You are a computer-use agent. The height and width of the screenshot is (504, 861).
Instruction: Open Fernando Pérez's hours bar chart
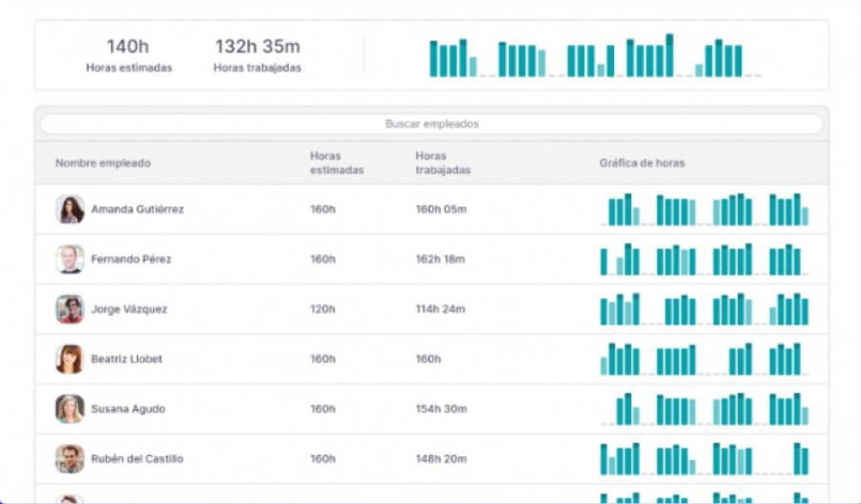704,259
